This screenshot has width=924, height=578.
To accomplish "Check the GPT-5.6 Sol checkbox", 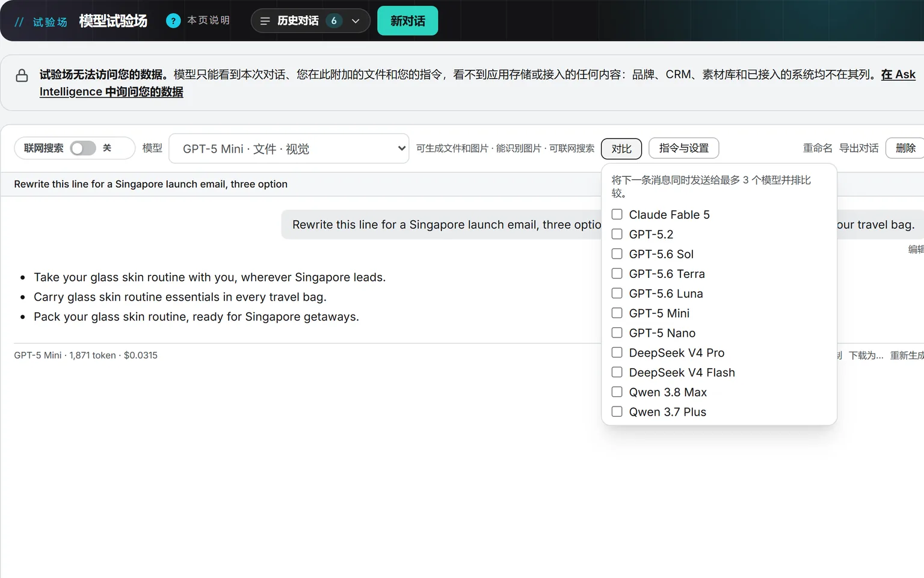I will click(617, 254).
